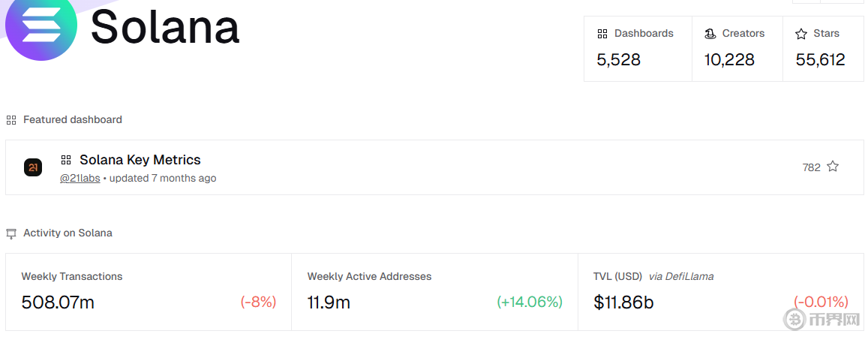Click the Solana logo icon
The image size is (868, 340).
(x=41, y=27)
